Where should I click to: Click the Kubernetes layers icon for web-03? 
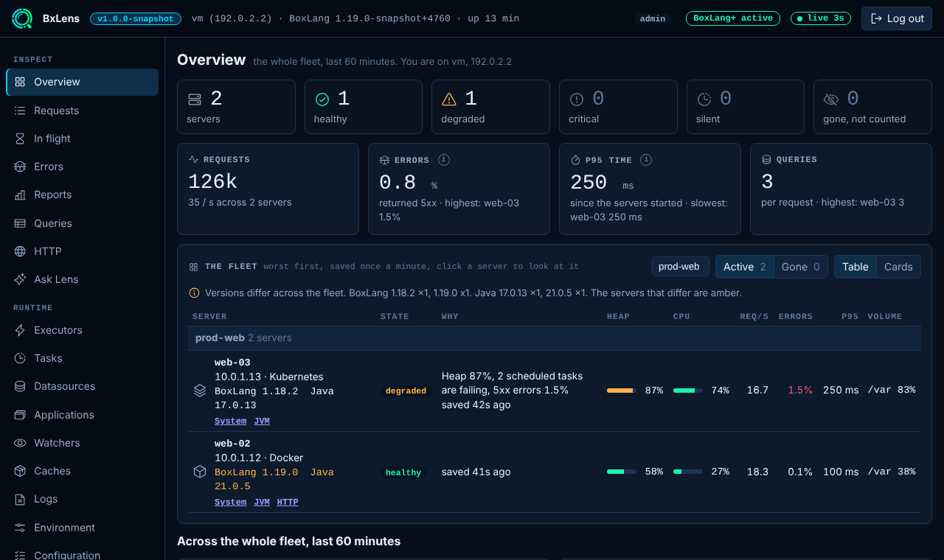pos(200,391)
